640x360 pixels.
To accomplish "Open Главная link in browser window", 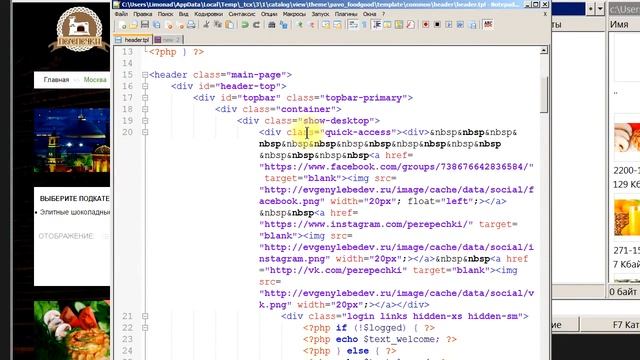I will point(56,80).
